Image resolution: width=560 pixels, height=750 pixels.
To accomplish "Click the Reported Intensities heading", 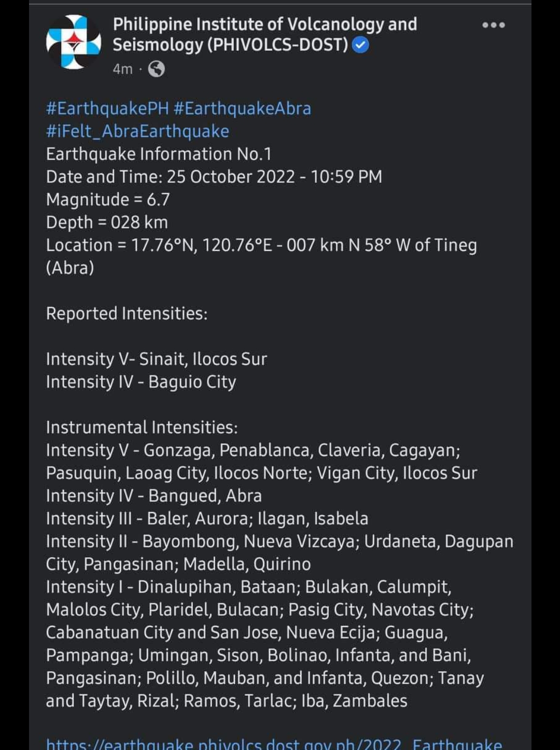I will coord(127,314).
